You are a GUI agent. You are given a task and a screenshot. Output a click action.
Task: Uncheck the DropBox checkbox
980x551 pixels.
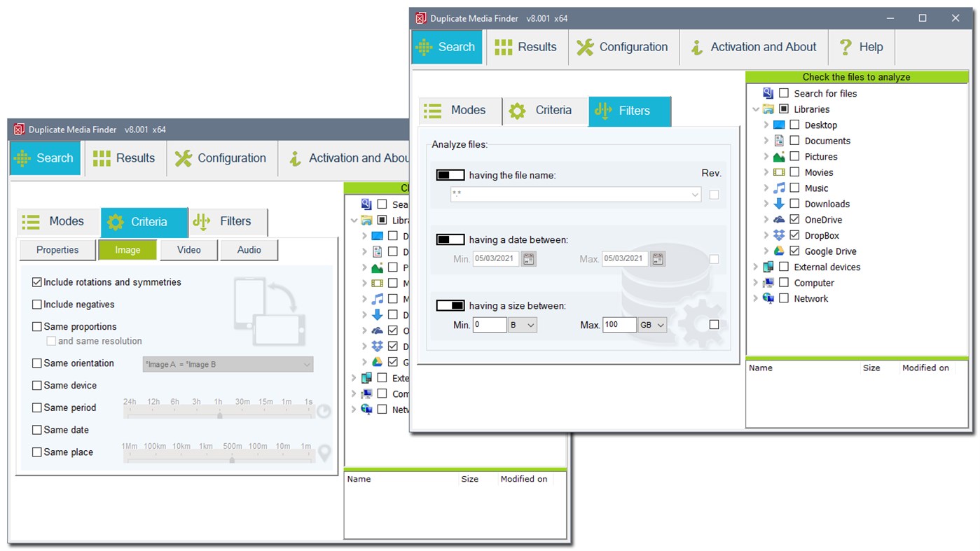795,235
